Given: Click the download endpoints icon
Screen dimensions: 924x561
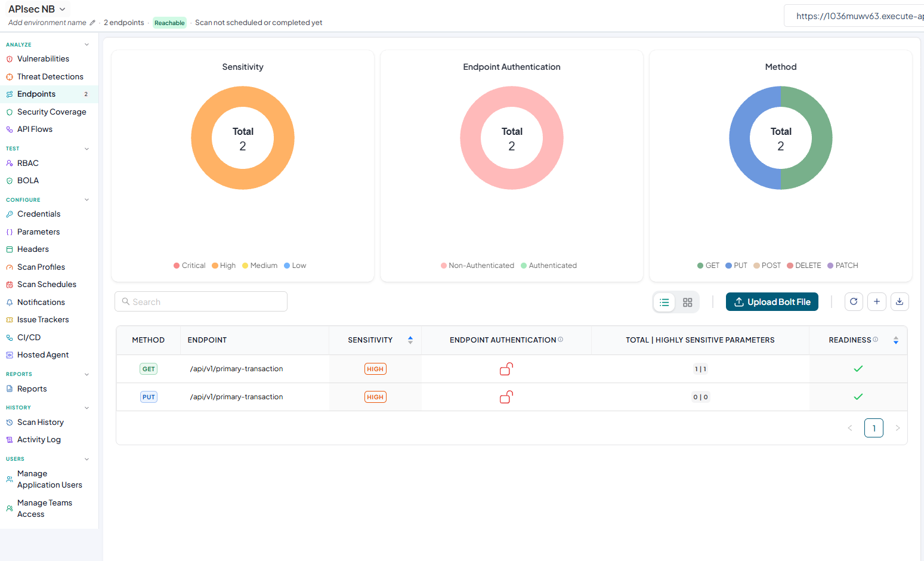Looking at the screenshot, I should (900, 302).
